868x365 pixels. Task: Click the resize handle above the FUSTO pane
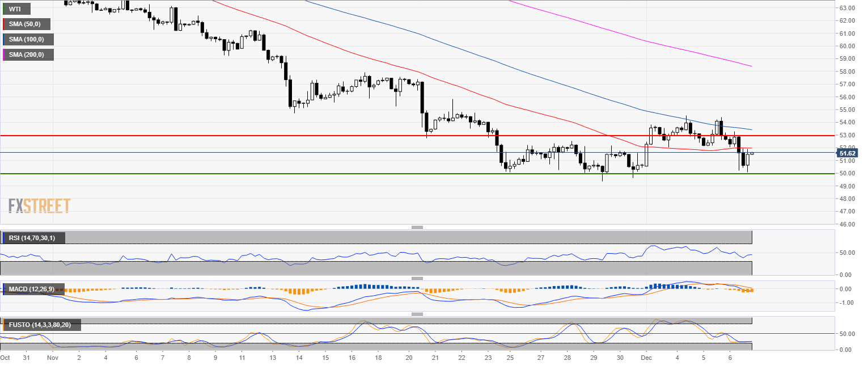coord(417,314)
